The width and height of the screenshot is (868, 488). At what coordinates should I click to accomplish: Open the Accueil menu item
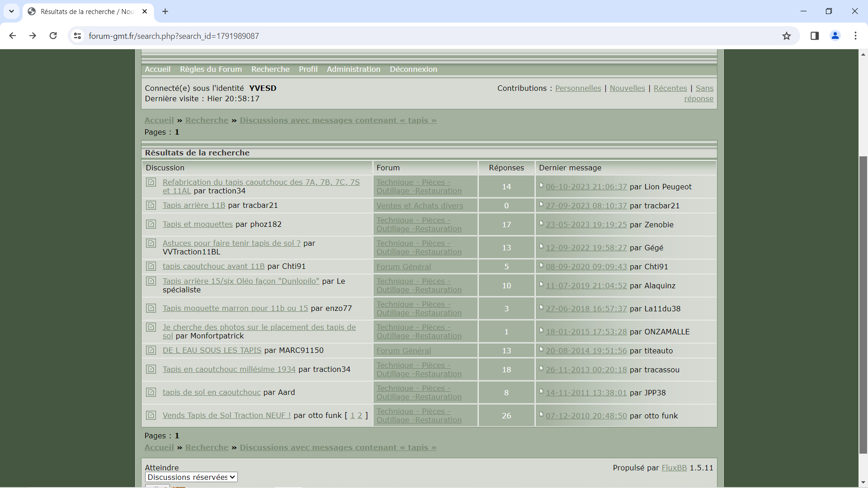[x=157, y=69]
